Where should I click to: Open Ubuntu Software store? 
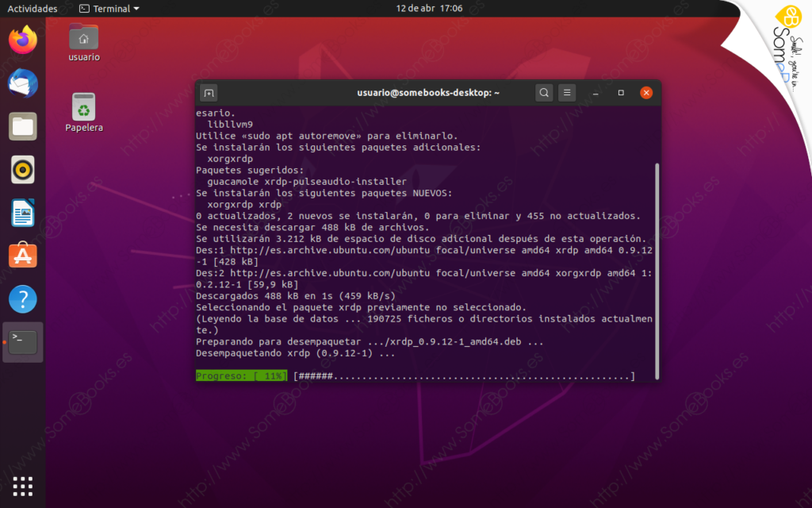coord(23,256)
